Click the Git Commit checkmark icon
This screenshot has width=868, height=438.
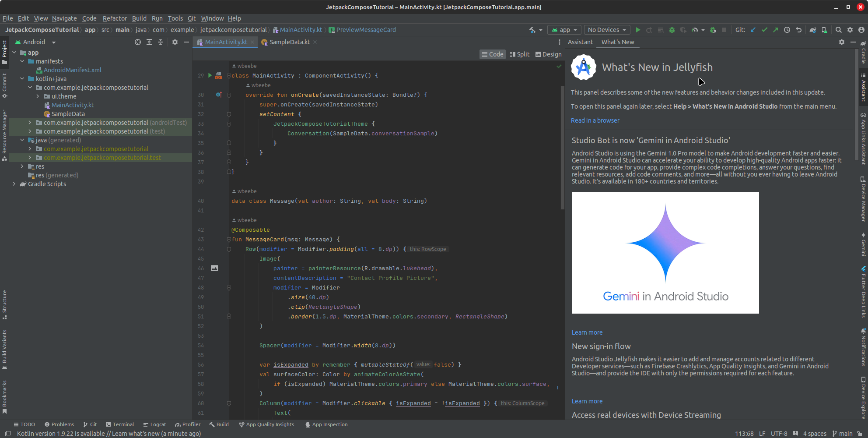[764, 30]
